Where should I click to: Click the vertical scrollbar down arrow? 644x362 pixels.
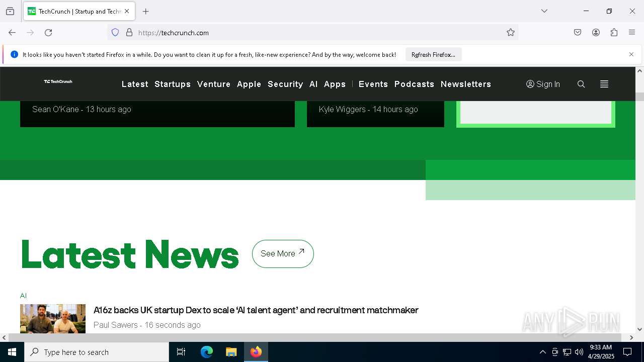[639, 329]
